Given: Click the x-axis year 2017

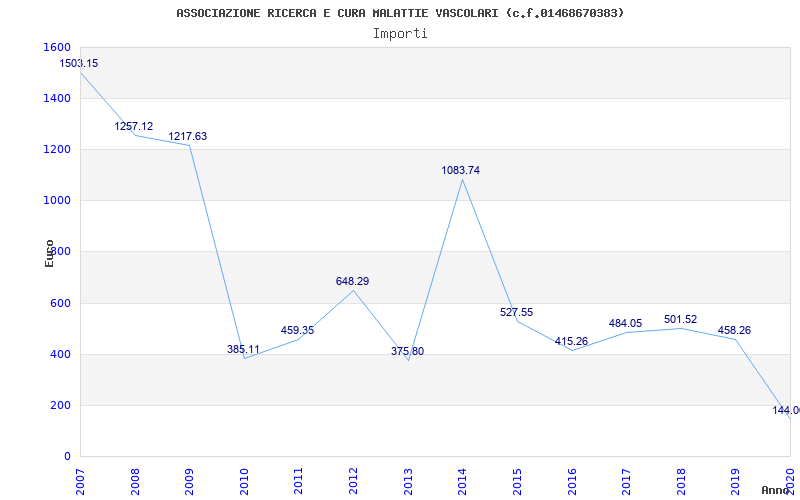Looking at the screenshot, I should pos(626,481).
